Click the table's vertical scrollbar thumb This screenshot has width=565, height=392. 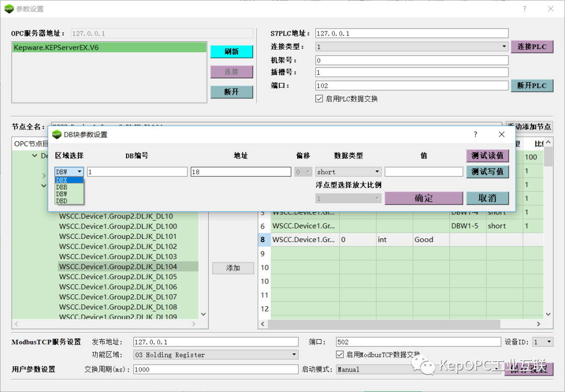(x=548, y=157)
